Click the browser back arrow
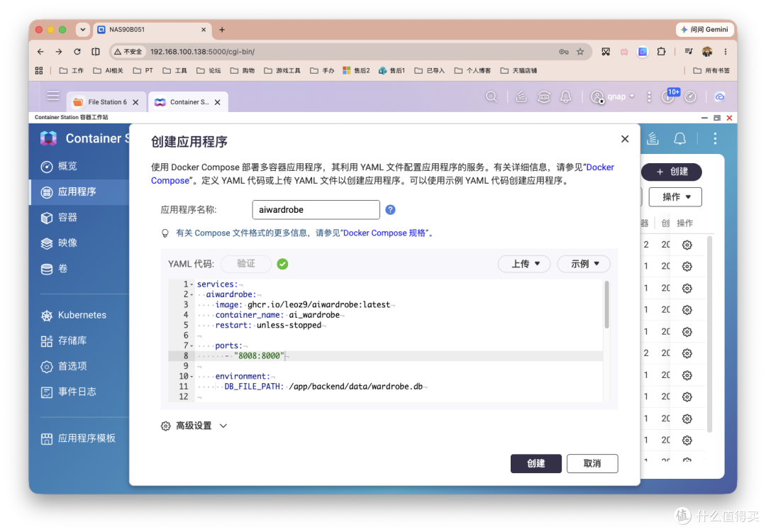This screenshot has height=532, width=766. pos(40,51)
